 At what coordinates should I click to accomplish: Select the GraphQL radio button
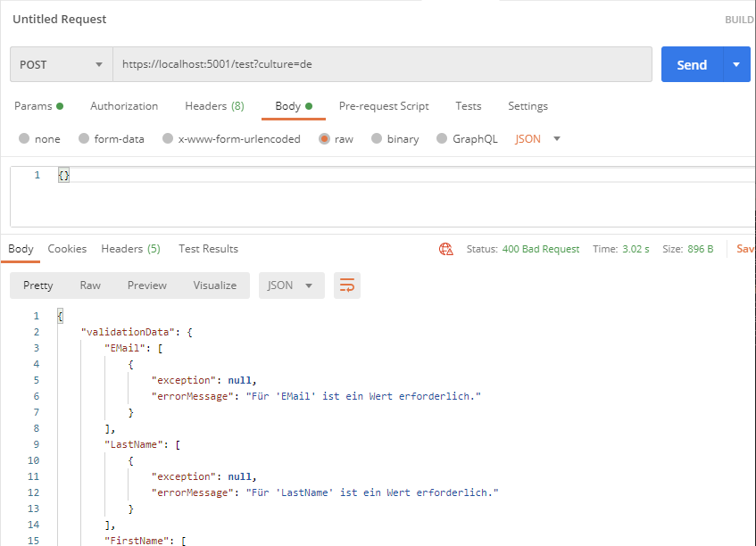[x=442, y=139]
